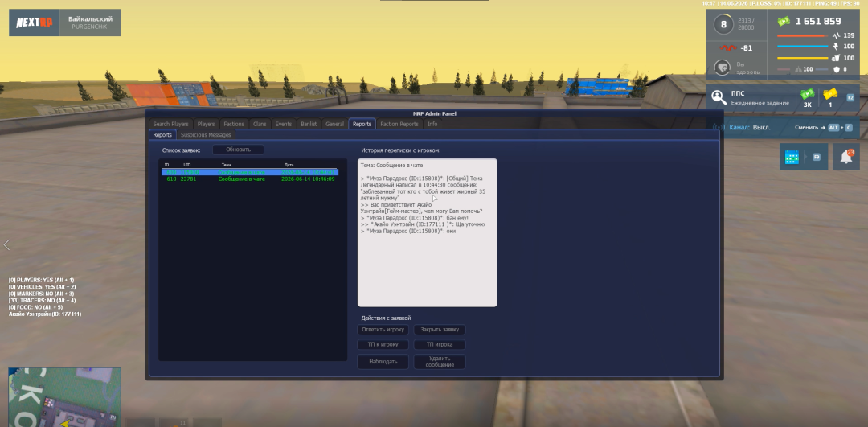Click the F9 key hint badge
Viewport: 868px width, 427px height.
click(x=816, y=158)
